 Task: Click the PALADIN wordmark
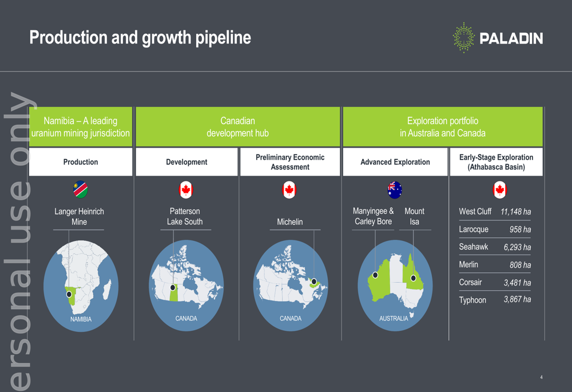[x=511, y=38]
